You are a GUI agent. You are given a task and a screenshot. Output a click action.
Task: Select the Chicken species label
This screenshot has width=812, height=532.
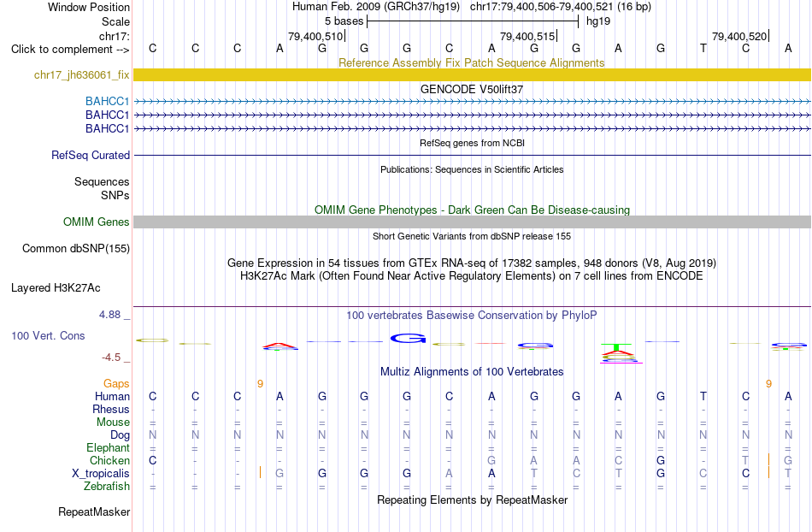tap(109, 460)
